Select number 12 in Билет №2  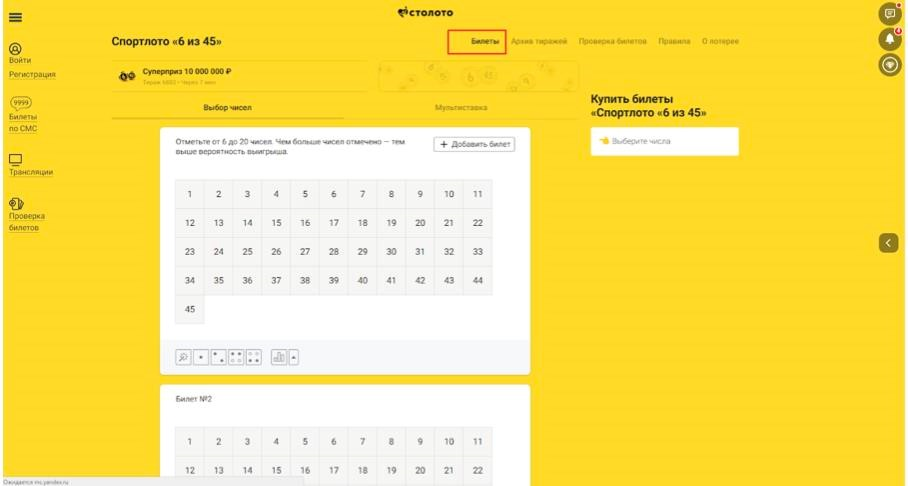[190, 471]
